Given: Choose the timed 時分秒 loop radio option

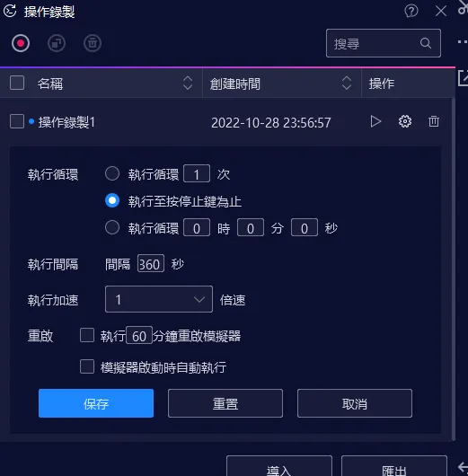Looking at the screenshot, I should pyautogui.click(x=112, y=227).
